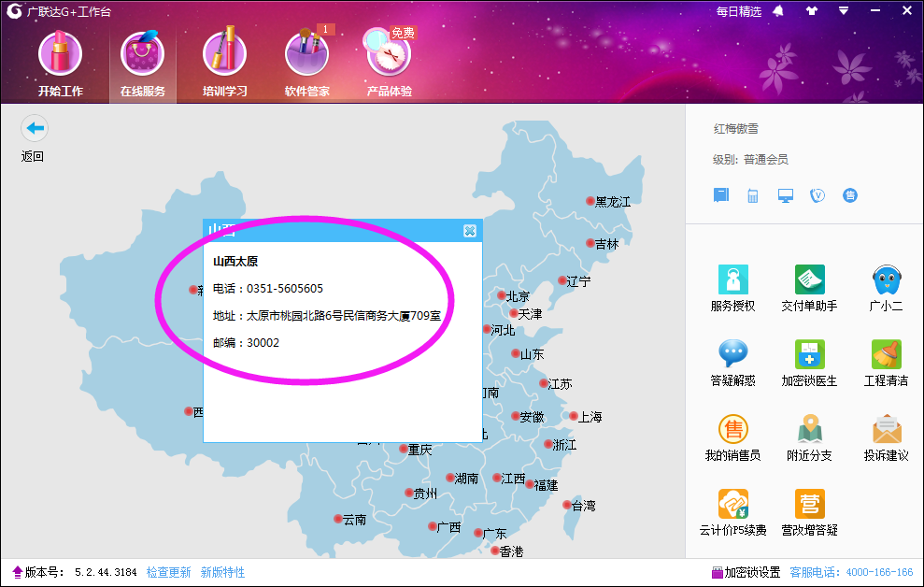
Task: Click the 客服电话 4000-166-166 link
Action: tap(851, 572)
